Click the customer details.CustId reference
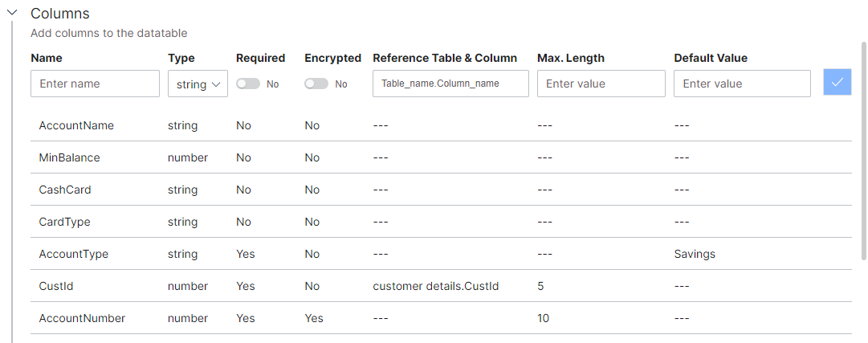This screenshot has height=343, width=868. pos(436,286)
